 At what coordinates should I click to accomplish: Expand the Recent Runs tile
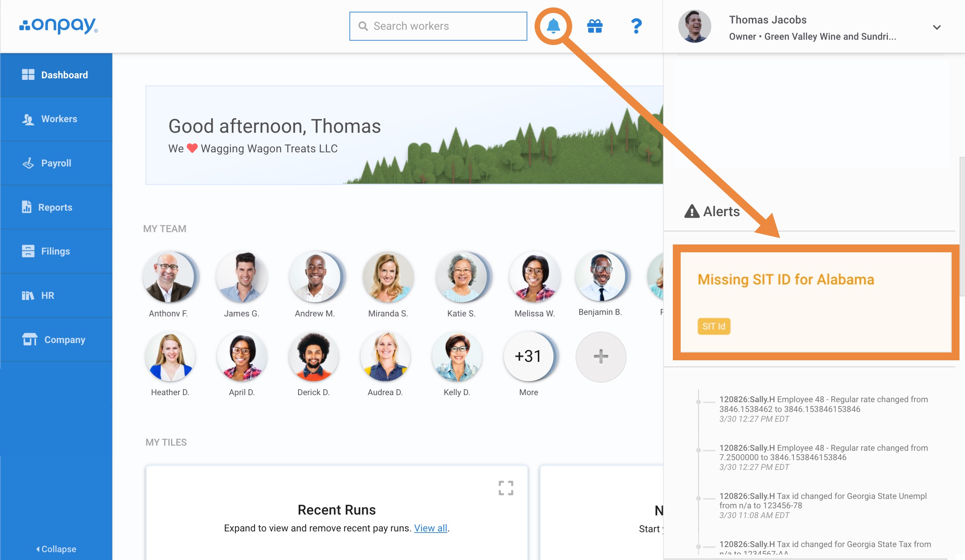tap(506, 488)
